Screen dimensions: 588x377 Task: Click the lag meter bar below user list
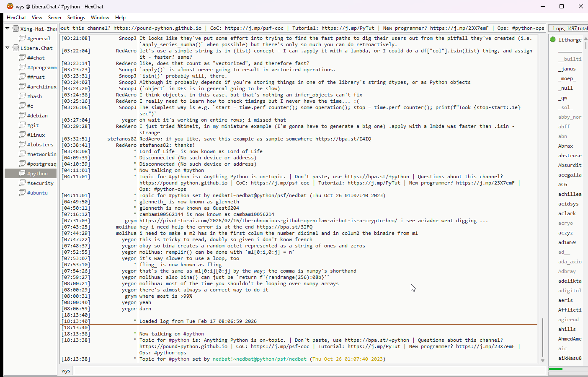pyautogui.click(x=568, y=369)
